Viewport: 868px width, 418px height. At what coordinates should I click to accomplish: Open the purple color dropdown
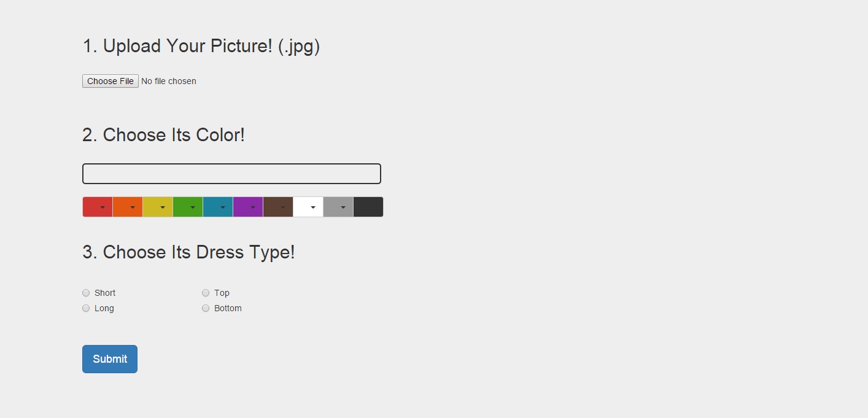pyautogui.click(x=248, y=207)
